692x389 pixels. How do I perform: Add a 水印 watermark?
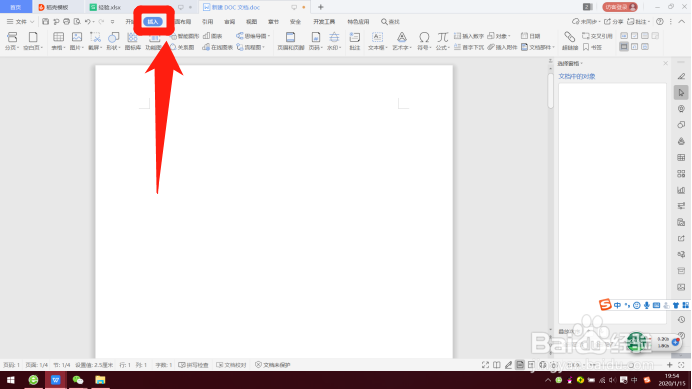[x=334, y=41]
